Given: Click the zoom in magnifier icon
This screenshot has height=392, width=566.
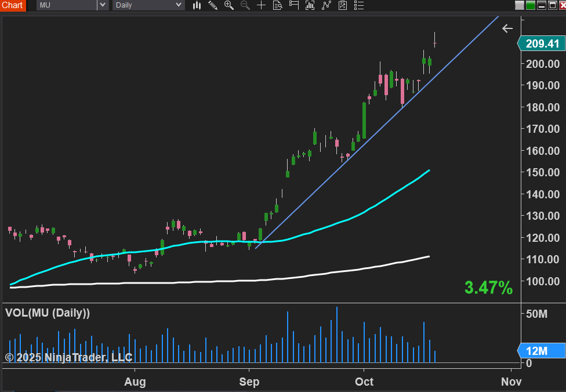Looking at the screenshot, I should pyautogui.click(x=229, y=5).
